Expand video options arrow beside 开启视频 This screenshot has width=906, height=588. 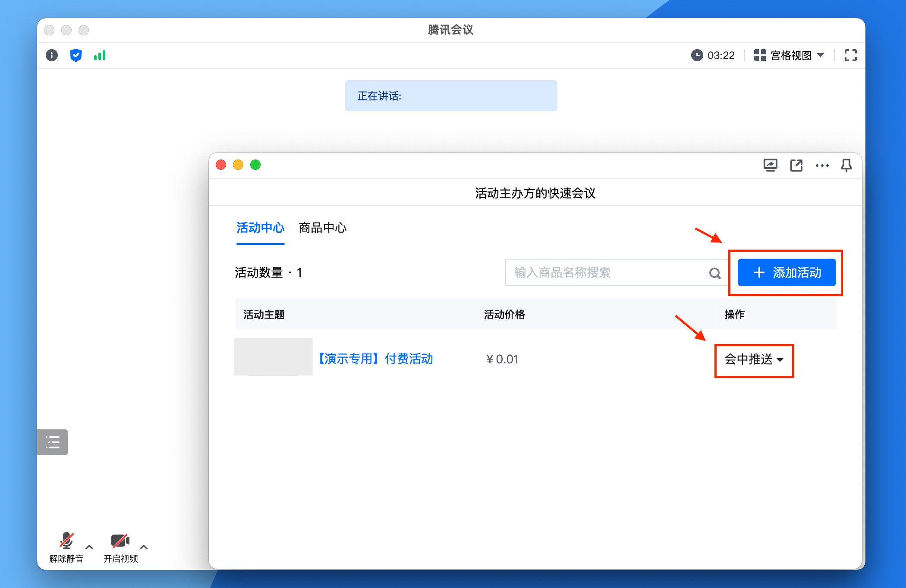click(144, 547)
